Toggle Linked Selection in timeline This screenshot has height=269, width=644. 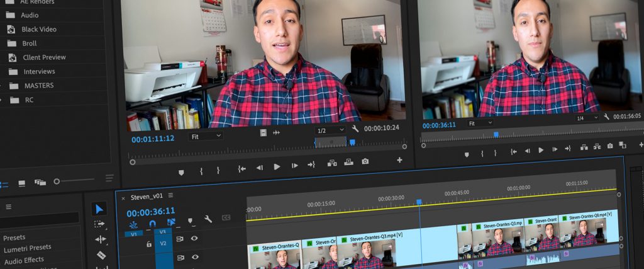(171, 222)
